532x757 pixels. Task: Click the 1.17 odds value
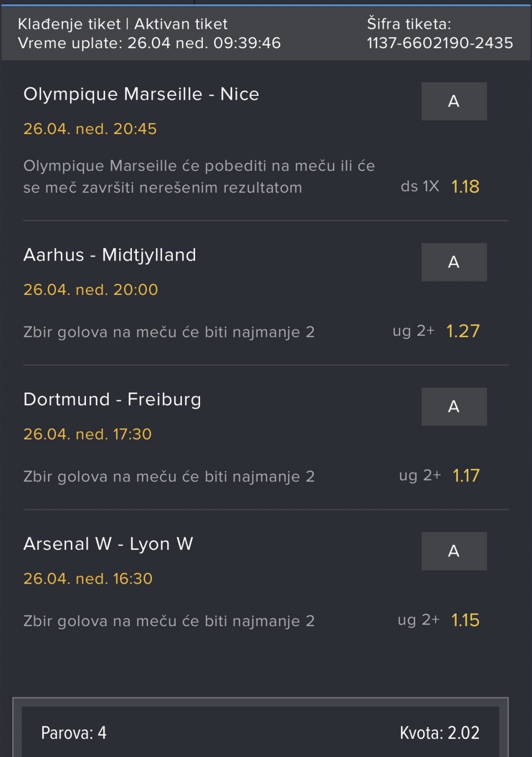tap(465, 476)
